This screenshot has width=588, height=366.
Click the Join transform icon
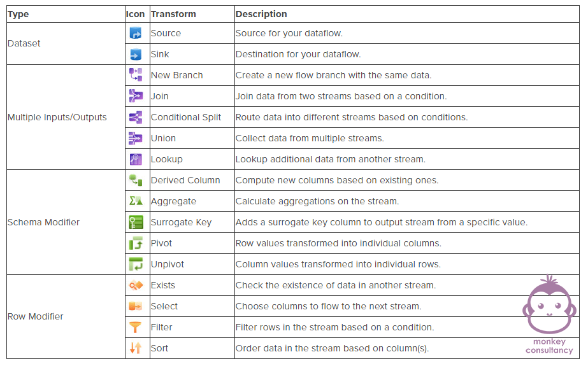tap(136, 96)
